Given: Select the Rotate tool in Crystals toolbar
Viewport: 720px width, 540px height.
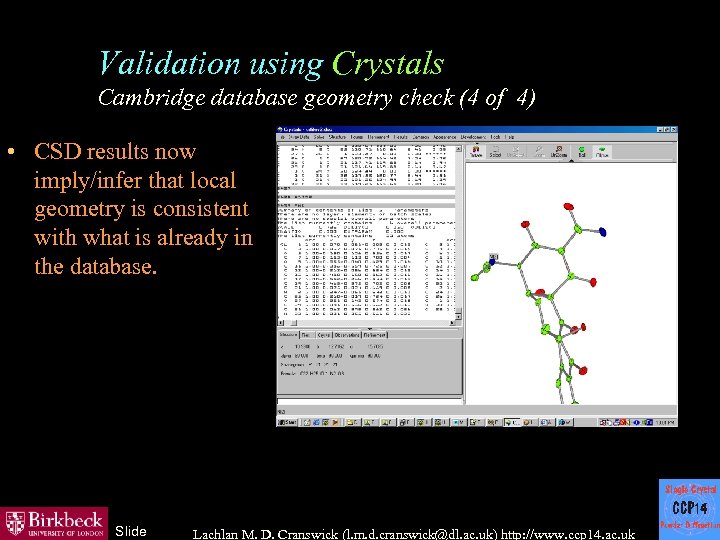Looking at the screenshot, I should coord(476,152).
